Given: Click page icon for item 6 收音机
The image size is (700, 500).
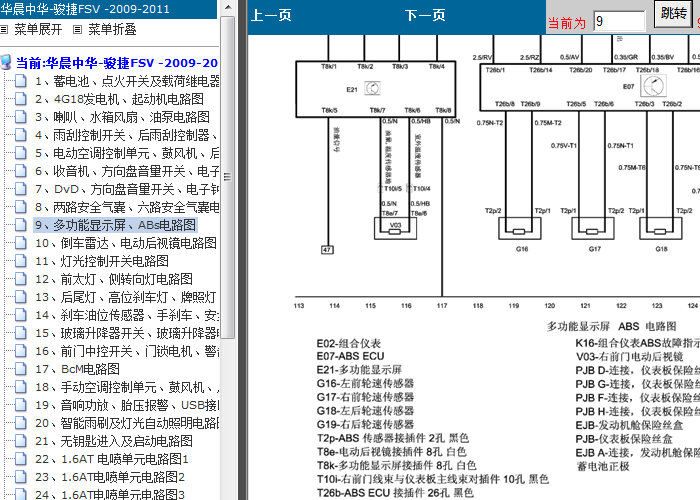Looking at the screenshot, I should (x=21, y=171).
